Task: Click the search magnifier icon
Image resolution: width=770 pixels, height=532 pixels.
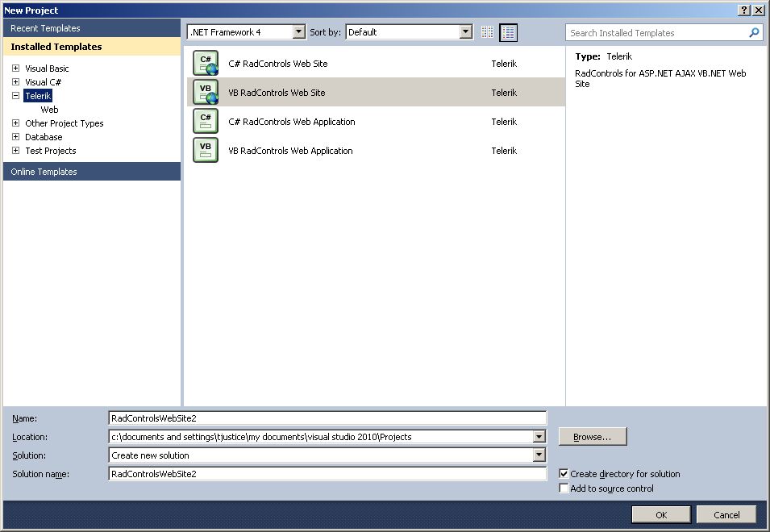Action: 754,33
